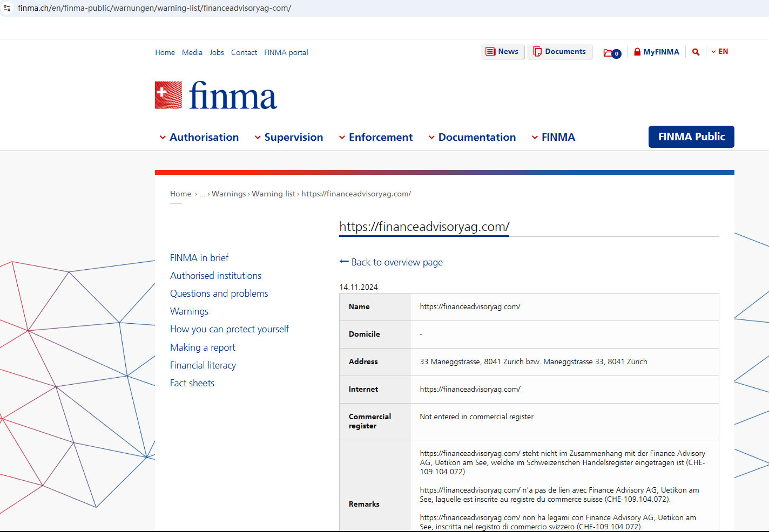Click the browser address bar URL
The width and height of the screenshot is (769, 532).
point(154,8)
